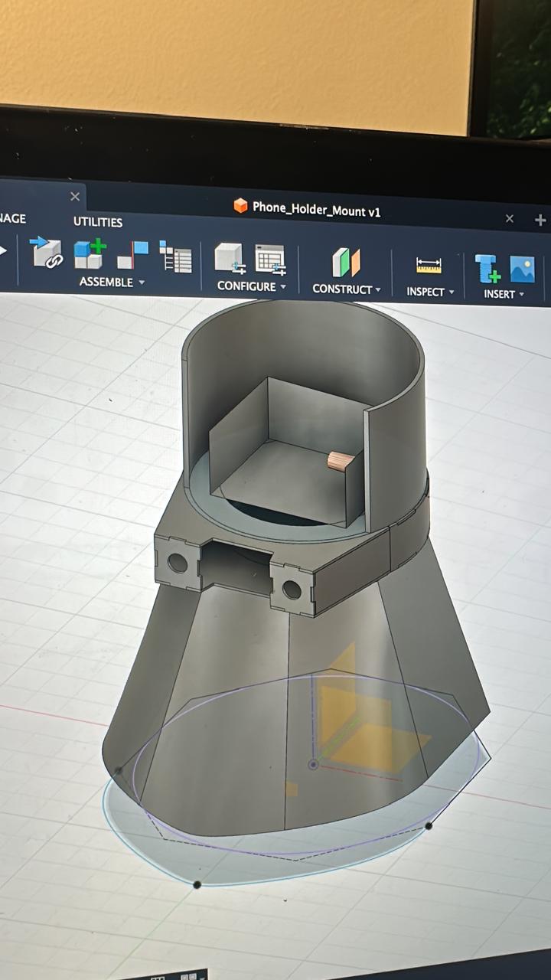Screen dimensions: 551x980
Task: Expand the CONSTRUCT dropdown menu
Action: 346,289
